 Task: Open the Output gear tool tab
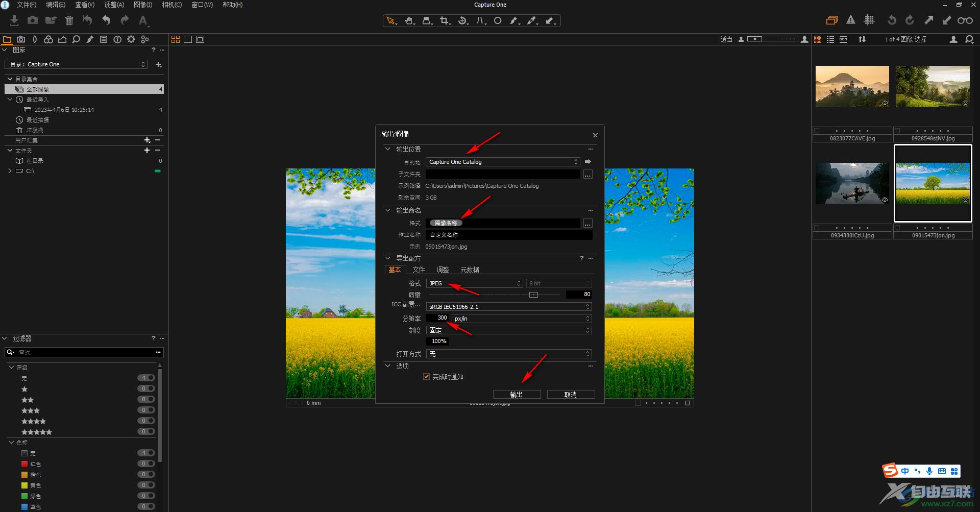pos(131,39)
